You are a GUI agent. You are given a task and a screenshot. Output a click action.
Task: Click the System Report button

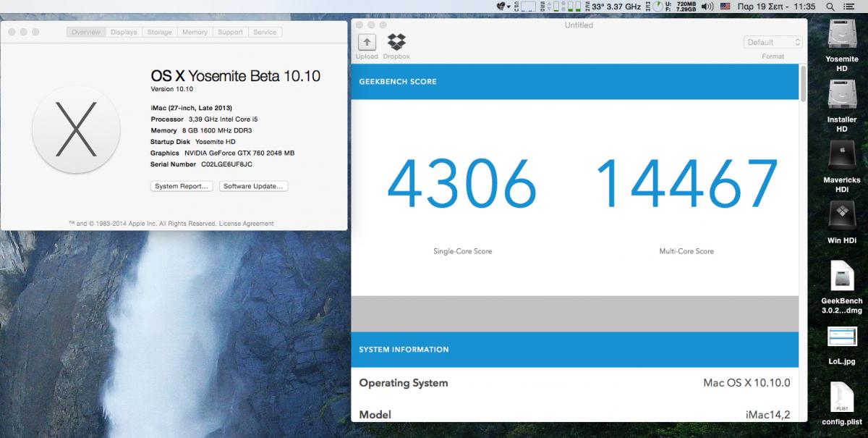pyautogui.click(x=182, y=186)
